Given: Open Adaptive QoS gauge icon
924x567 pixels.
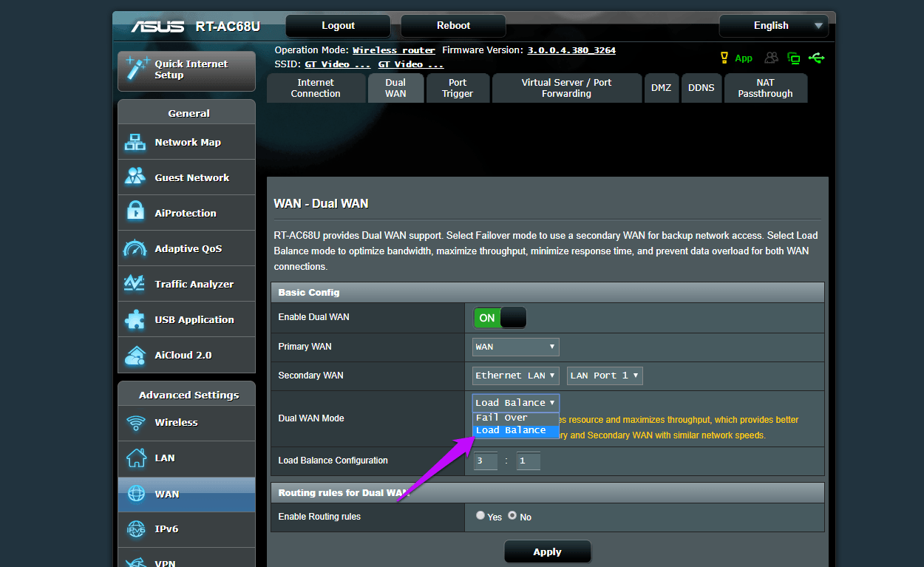Looking at the screenshot, I should [135, 248].
